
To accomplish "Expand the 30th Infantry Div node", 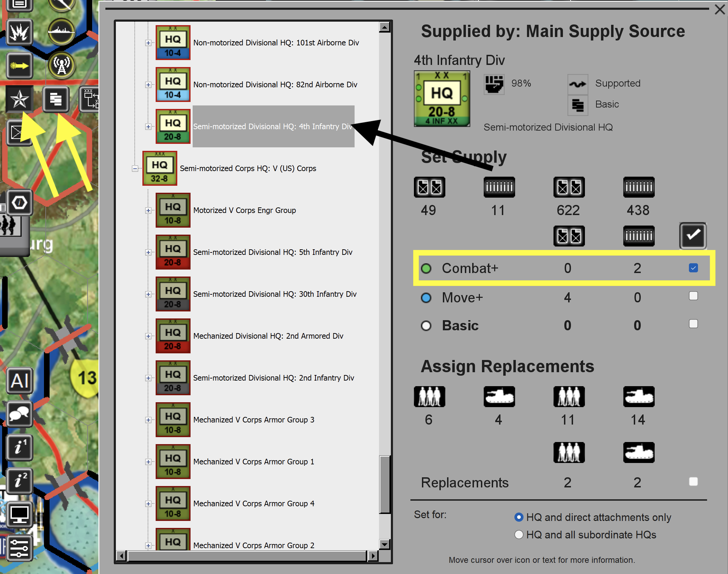I will tap(148, 294).
